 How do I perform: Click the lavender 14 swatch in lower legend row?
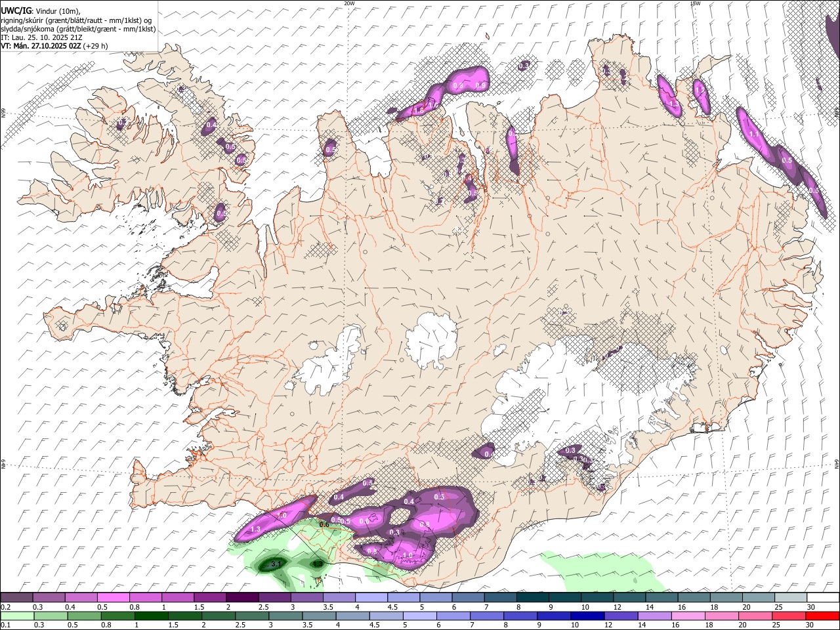pos(654,616)
